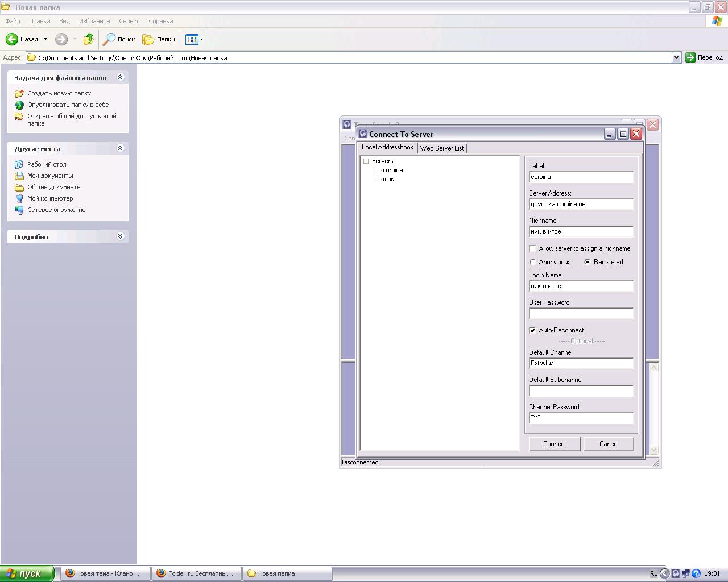Enable Allow server to assign a nickname
The width and height of the screenshot is (728, 582).
coord(532,248)
